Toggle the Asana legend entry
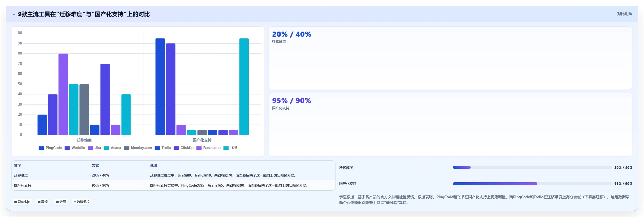This screenshot has height=217, width=644. click(112, 148)
